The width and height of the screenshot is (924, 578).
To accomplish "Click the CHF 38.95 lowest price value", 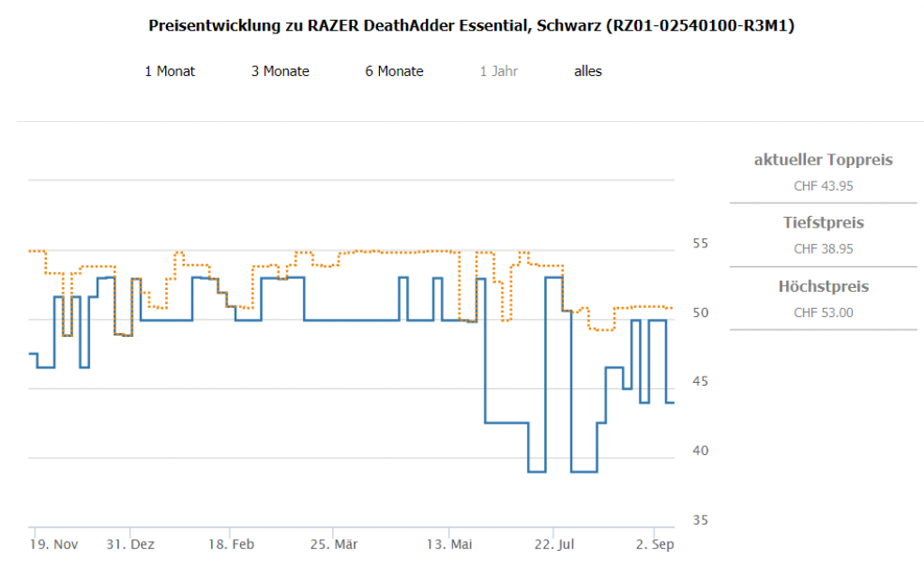I will coord(823,248).
